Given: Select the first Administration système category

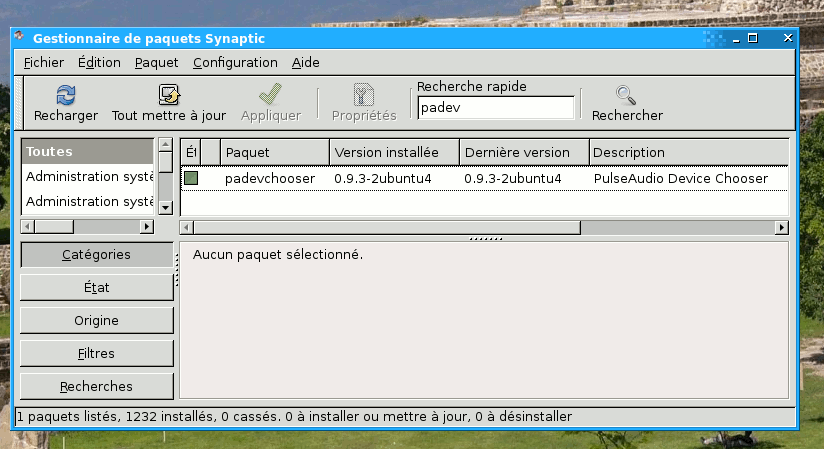Looking at the screenshot, I should 88,176.
